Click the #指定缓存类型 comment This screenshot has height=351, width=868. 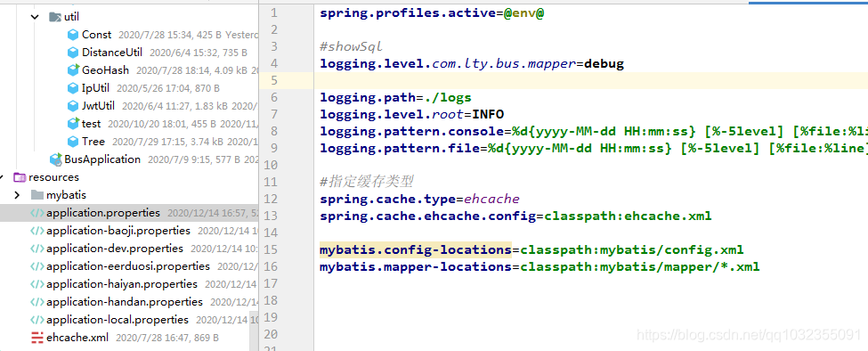pyautogui.click(x=367, y=182)
